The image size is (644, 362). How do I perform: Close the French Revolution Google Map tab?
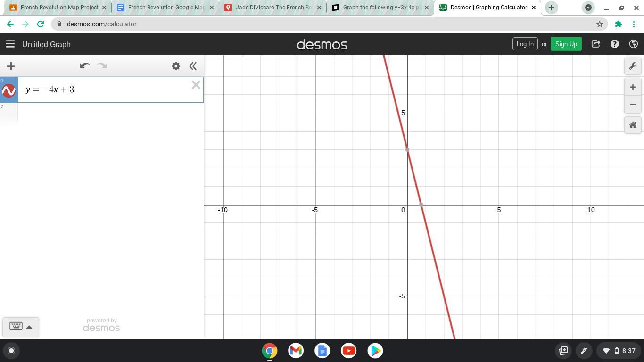pos(211,8)
